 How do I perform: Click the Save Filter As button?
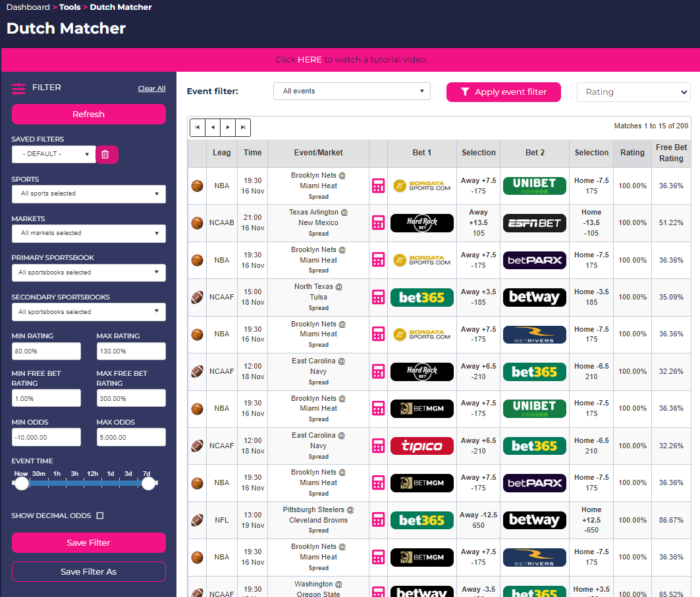pos(89,571)
